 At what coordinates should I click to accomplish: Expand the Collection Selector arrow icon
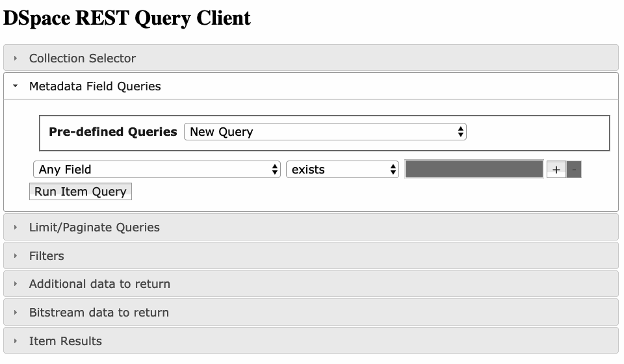tap(15, 58)
